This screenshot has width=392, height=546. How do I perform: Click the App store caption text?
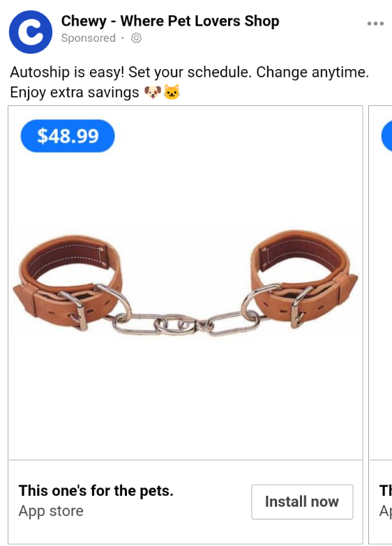pos(51,511)
